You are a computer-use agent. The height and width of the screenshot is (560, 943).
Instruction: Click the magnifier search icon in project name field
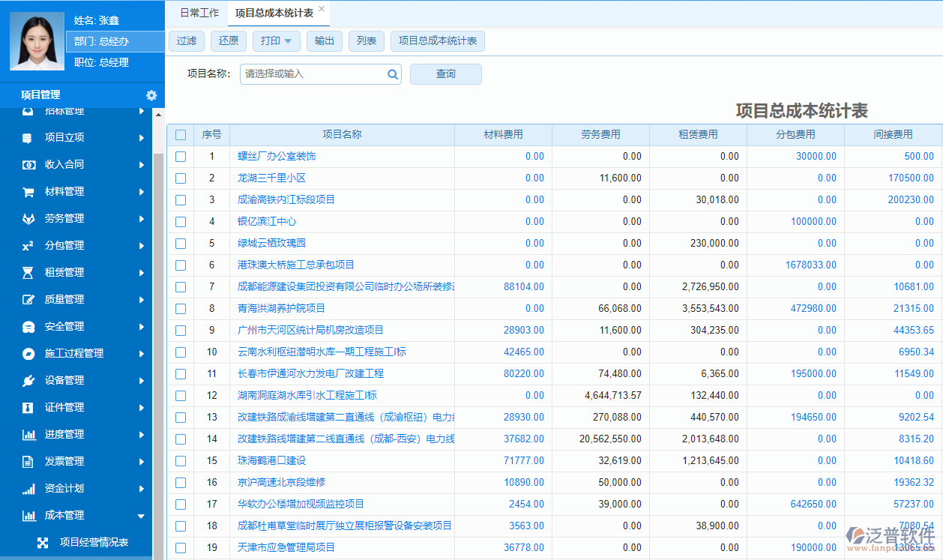pos(393,74)
